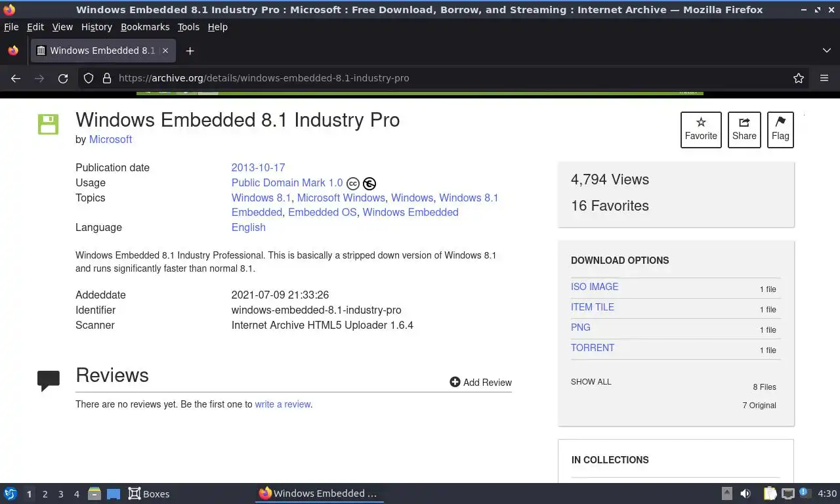840x504 pixels.
Task: Bookmark this page with the star
Action: pyautogui.click(x=799, y=78)
